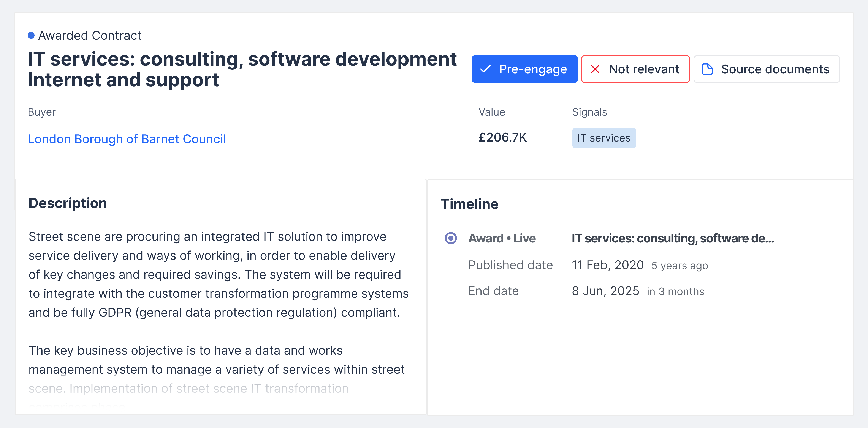Click the contract value £206.7K
This screenshot has height=428, width=868.
click(x=502, y=137)
